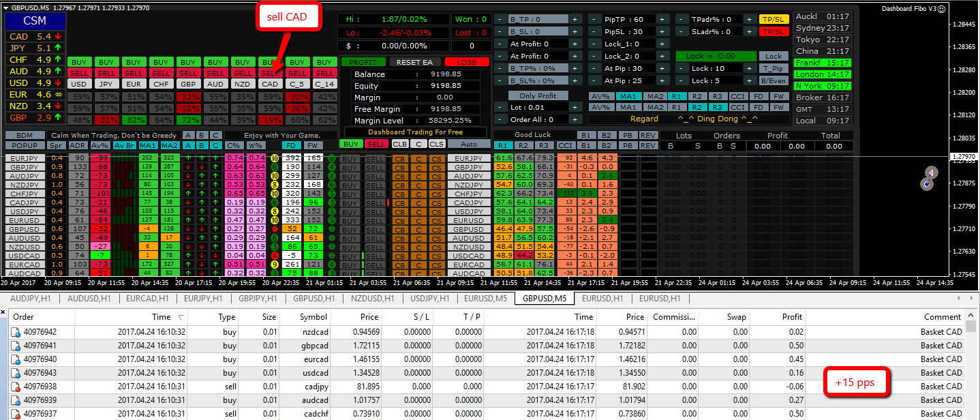This screenshot has height=420, width=980.
Task: Select the 'Tokyo 22:17' session cell
Action: click(823, 40)
